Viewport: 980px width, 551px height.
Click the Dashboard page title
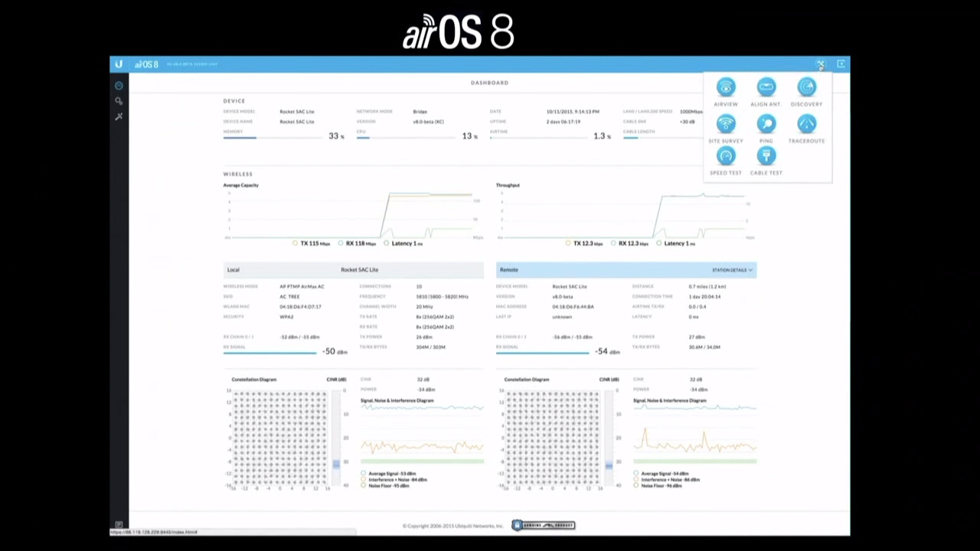point(489,83)
